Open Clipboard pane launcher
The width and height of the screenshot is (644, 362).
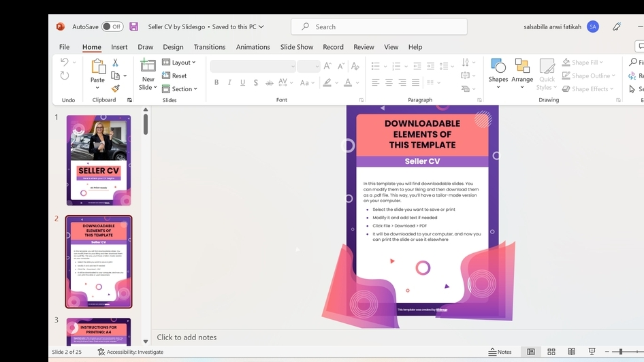coord(130,100)
